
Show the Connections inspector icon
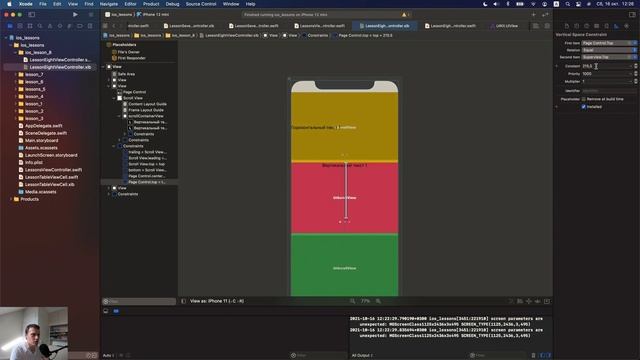tap(627, 26)
